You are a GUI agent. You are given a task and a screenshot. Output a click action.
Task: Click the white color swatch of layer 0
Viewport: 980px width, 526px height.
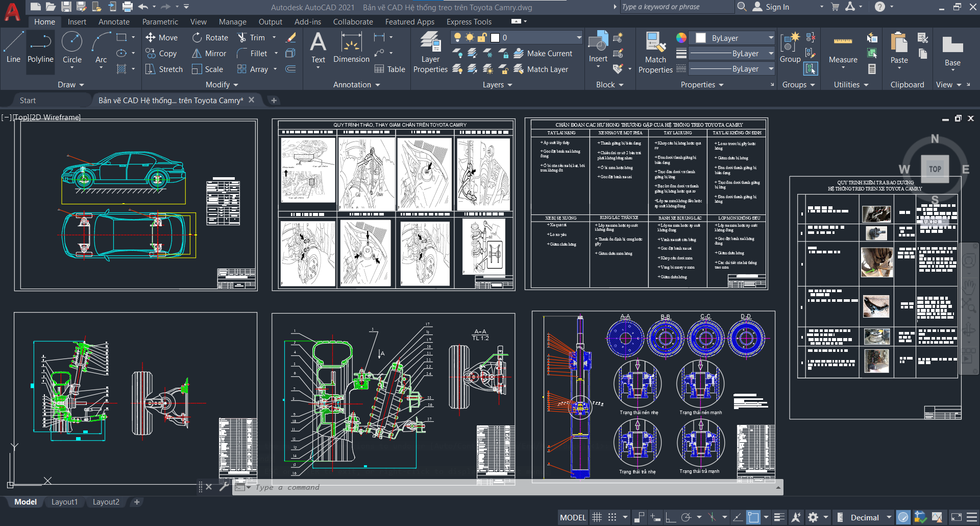(x=495, y=37)
